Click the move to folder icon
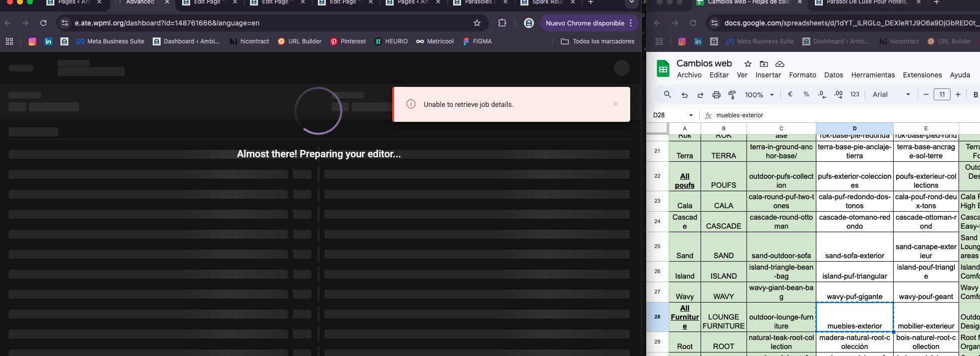The height and width of the screenshot is (356, 980). [763, 64]
